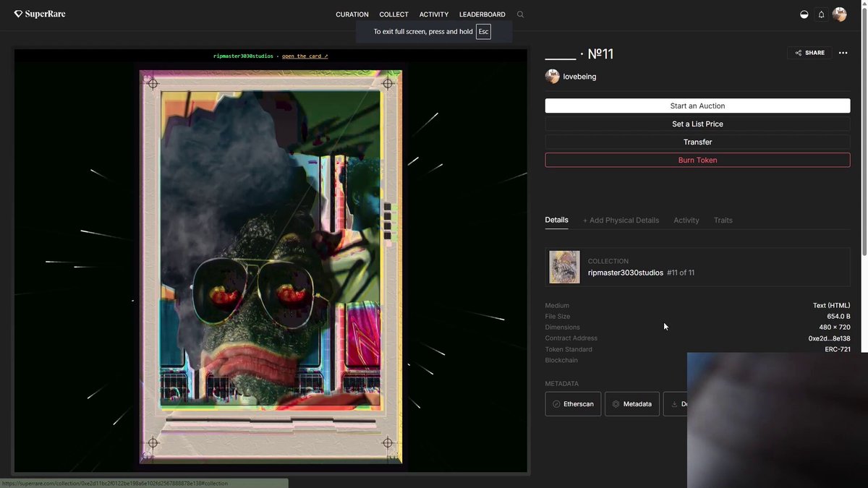Click the Esc key hint in the fullscreen notice
Screen dimensions: 868x488
tap(483, 32)
